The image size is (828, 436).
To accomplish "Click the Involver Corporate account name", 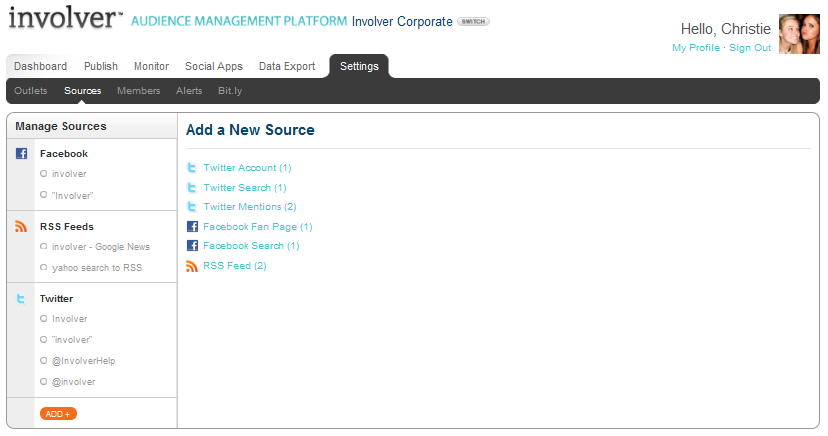I will 402,22.
